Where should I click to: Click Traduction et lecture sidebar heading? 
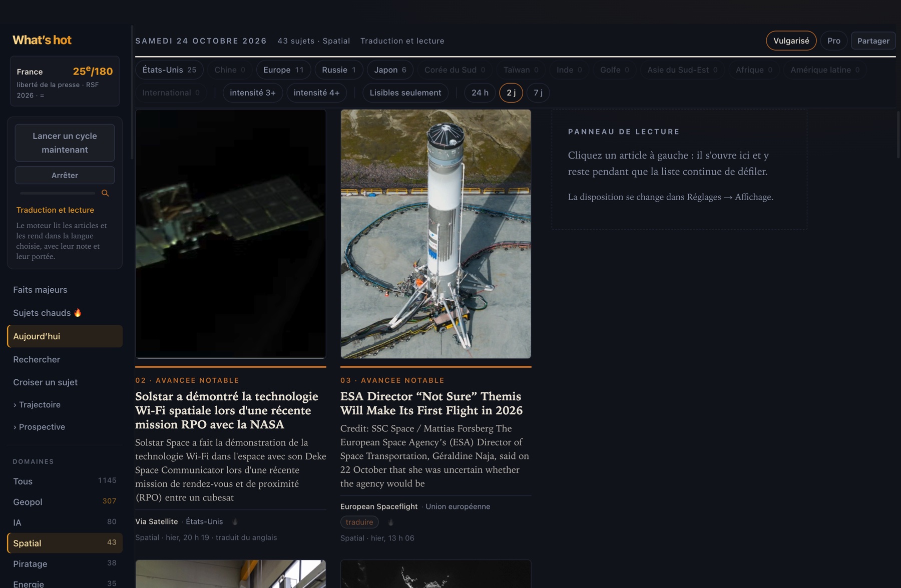click(x=55, y=210)
